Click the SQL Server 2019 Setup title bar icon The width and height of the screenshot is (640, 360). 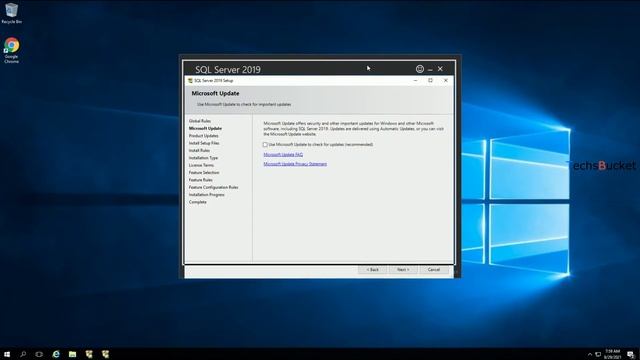190,81
